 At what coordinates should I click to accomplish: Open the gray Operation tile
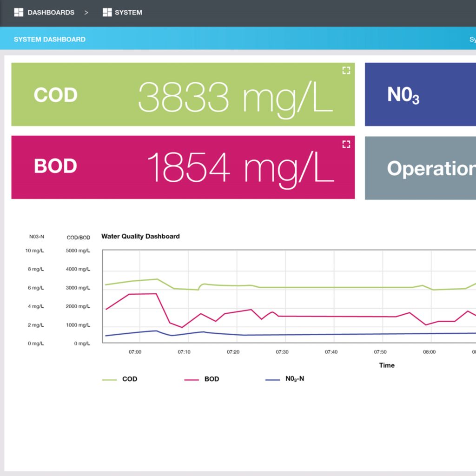coord(420,168)
